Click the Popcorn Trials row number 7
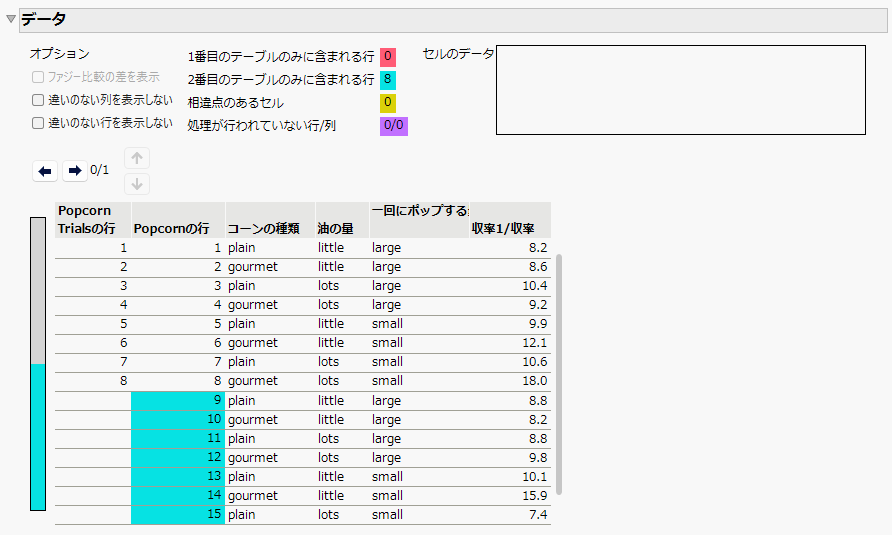The image size is (892, 535). coord(123,362)
